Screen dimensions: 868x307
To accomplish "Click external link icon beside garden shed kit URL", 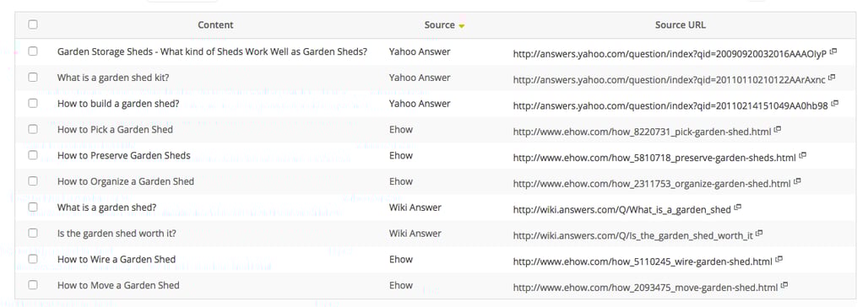I will [x=832, y=78].
